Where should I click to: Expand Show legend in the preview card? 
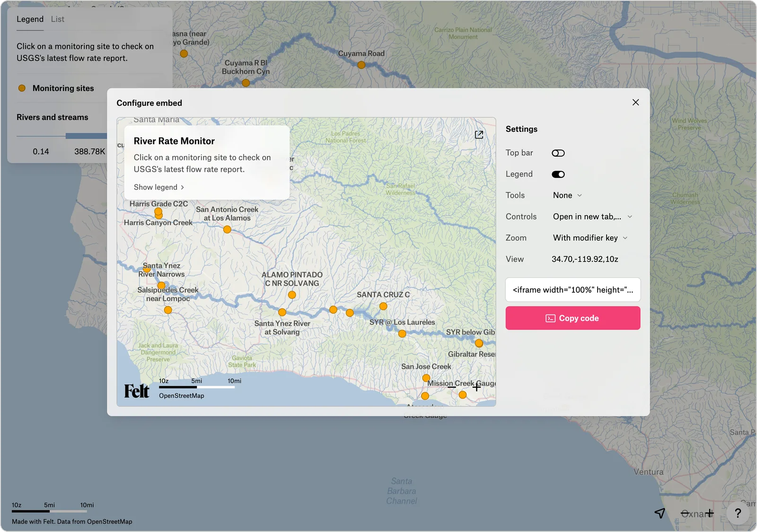(159, 187)
